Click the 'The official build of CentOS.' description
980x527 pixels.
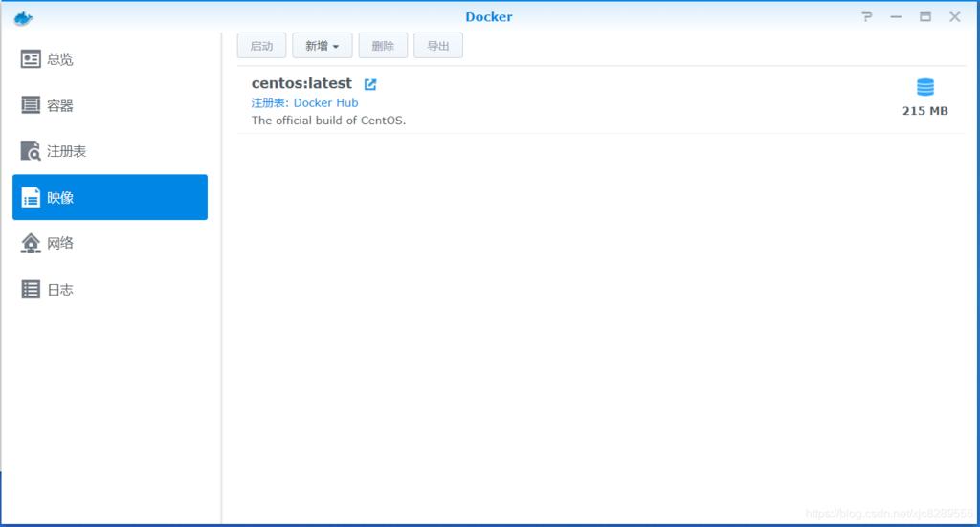tap(329, 121)
